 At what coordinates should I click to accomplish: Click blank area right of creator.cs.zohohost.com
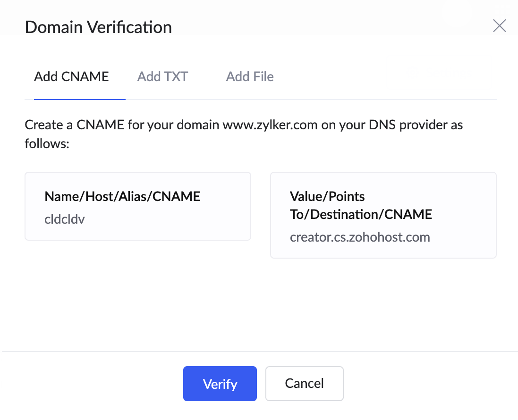(x=463, y=237)
